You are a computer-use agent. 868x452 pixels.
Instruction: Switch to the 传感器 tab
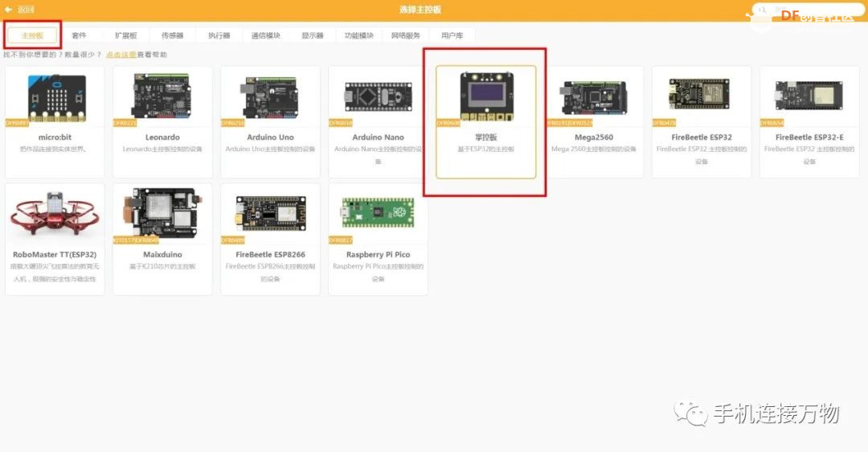coord(172,35)
